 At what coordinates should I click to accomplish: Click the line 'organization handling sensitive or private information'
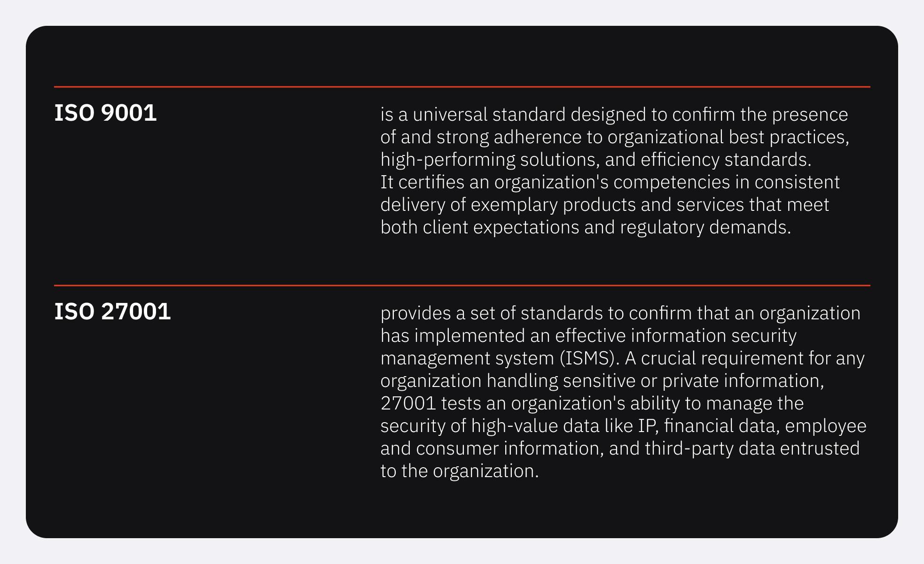pos(602,381)
